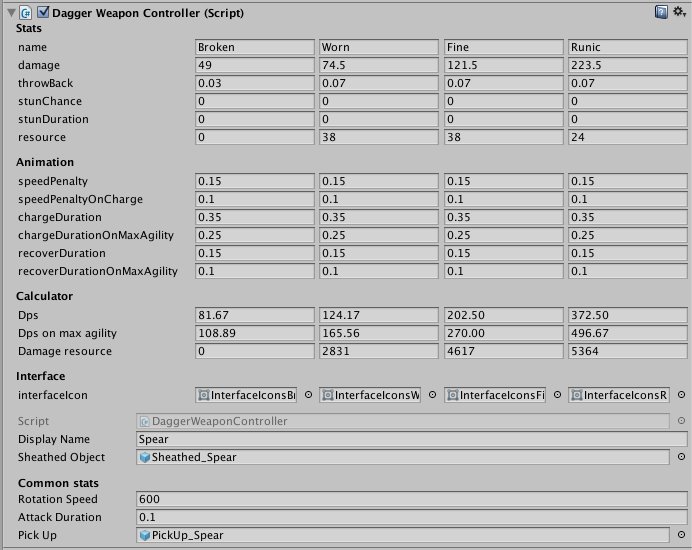Click the name field containing Worn
Image resolution: width=692 pixels, height=550 pixels.
pyautogui.click(x=379, y=47)
